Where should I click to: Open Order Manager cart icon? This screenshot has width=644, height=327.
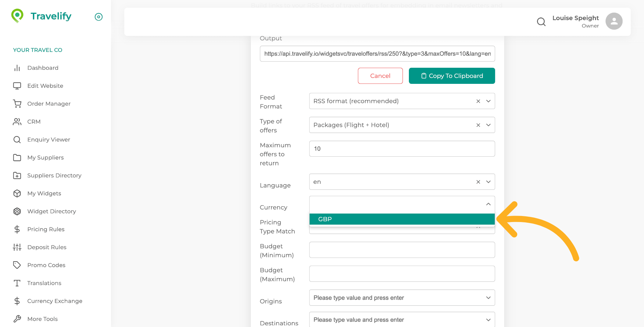pos(17,104)
